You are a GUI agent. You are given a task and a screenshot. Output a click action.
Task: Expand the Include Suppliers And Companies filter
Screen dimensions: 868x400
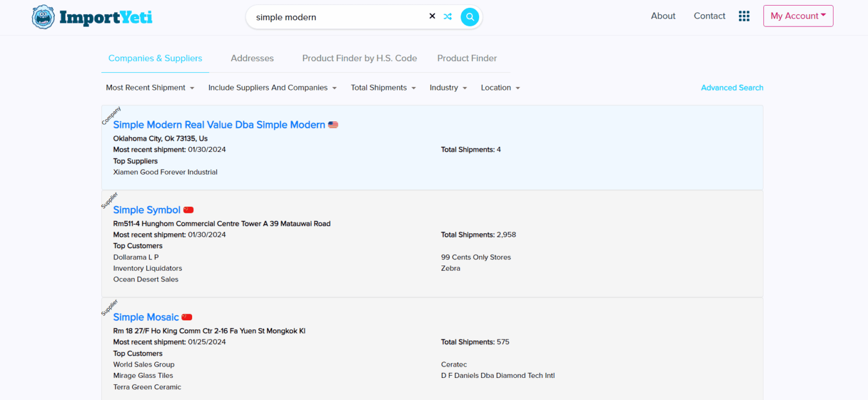coord(272,88)
